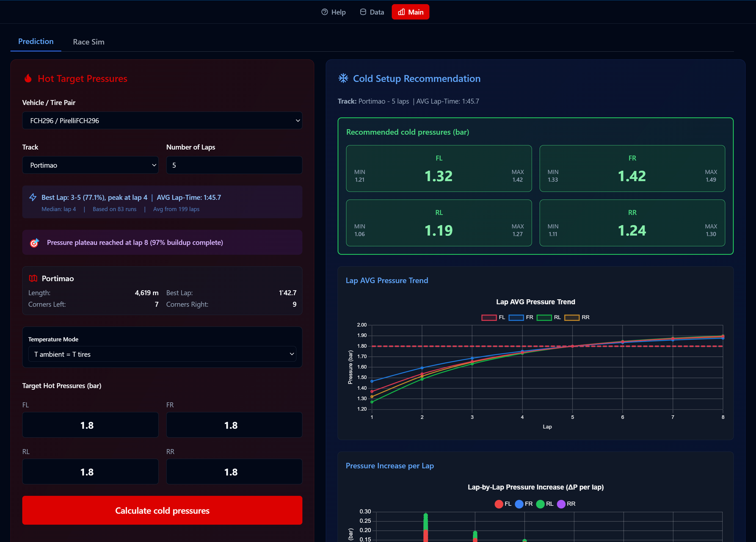Click the dart target icon beside pressure plateau note

point(34,243)
